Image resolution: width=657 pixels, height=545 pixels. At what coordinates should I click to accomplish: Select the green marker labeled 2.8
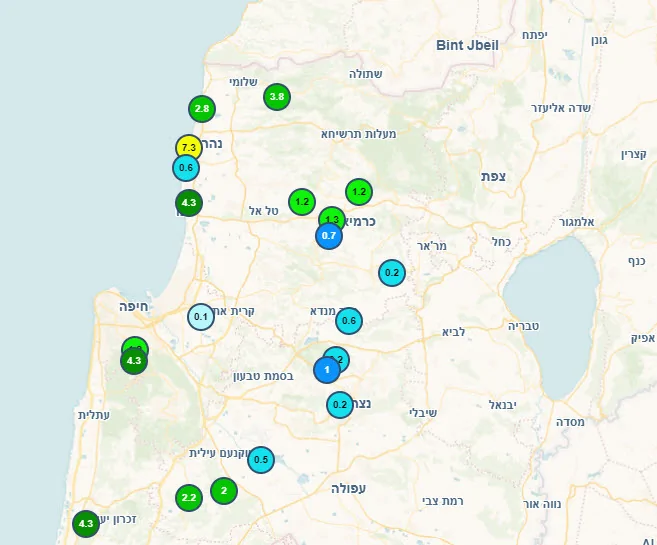pyautogui.click(x=202, y=108)
